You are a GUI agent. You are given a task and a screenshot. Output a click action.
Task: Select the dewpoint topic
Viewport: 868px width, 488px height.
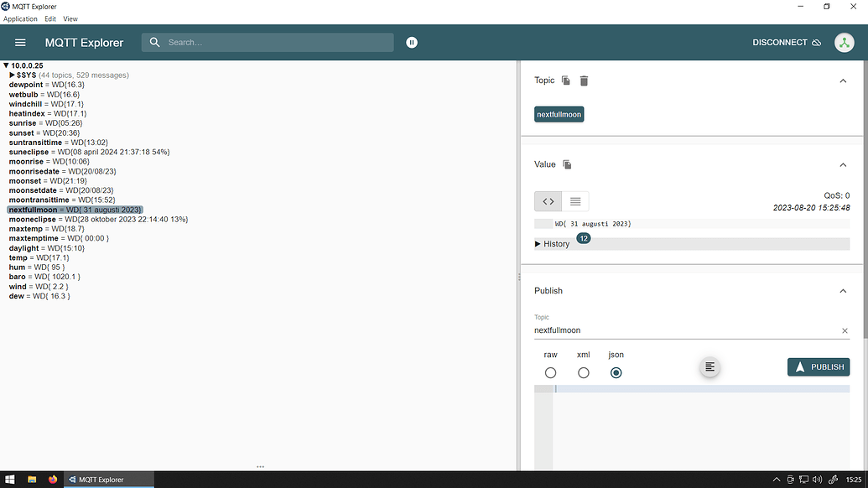tap(47, 85)
